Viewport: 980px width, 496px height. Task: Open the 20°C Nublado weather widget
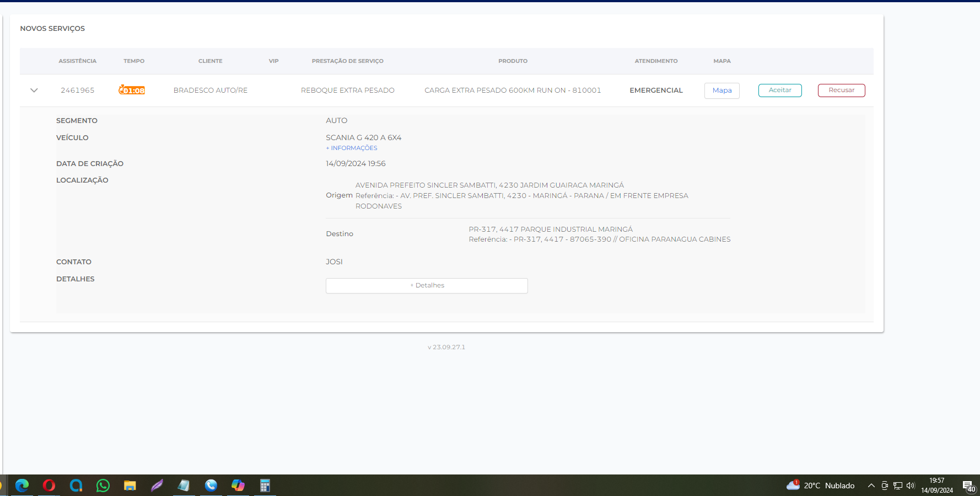point(821,486)
